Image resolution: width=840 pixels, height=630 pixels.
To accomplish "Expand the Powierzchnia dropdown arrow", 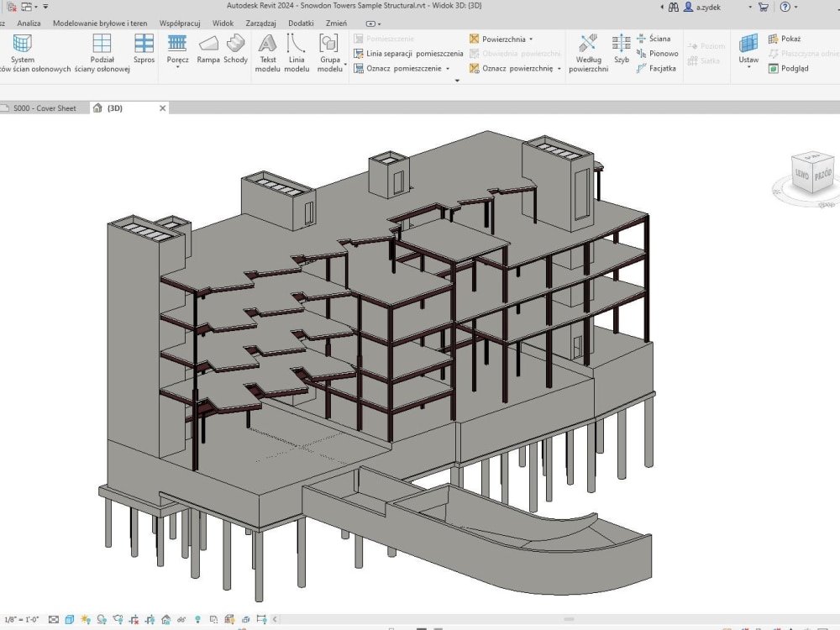I will [531, 39].
